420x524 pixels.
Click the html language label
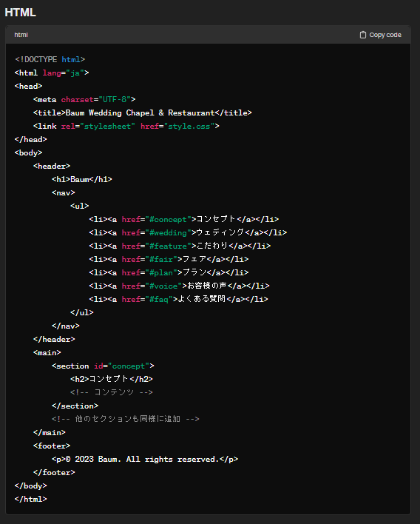tap(21, 35)
